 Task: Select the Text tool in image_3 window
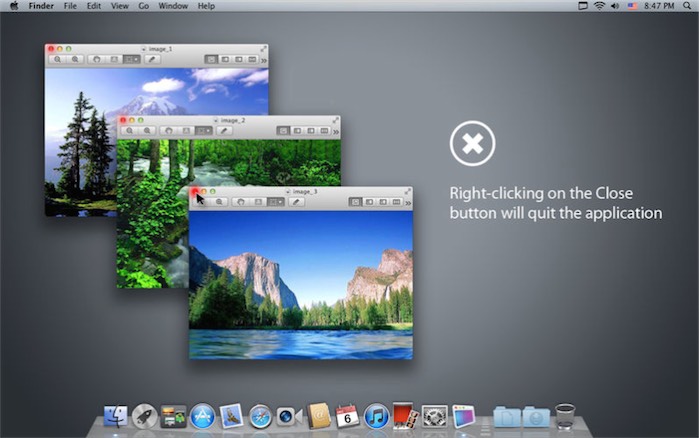[258, 202]
